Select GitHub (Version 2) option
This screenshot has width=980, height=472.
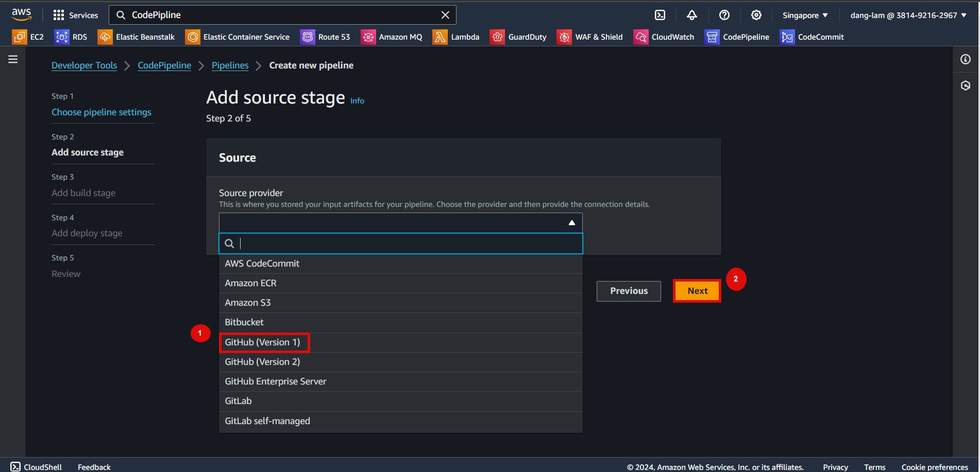[x=401, y=362]
